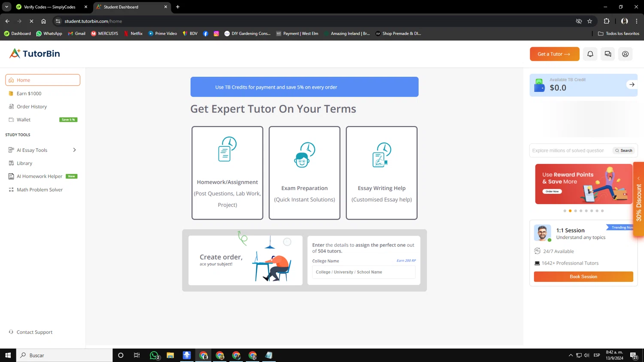The width and height of the screenshot is (644, 362).
Task: Open Windows Start menu
Action: point(8,355)
